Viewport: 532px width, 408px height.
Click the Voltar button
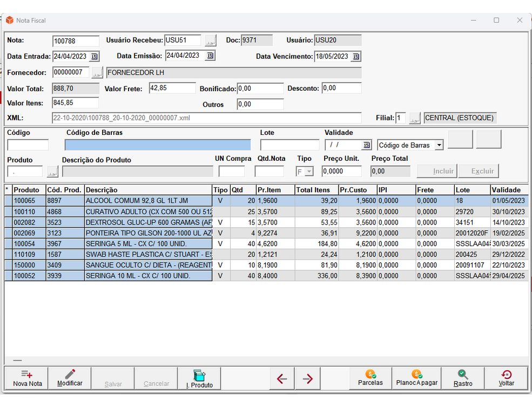tap(506, 378)
